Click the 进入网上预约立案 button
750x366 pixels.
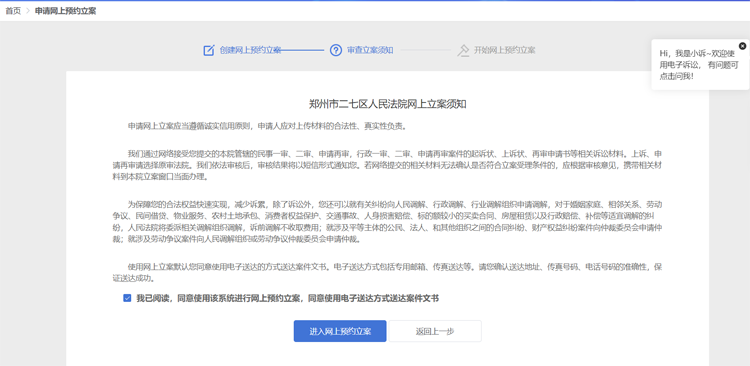(340, 331)
